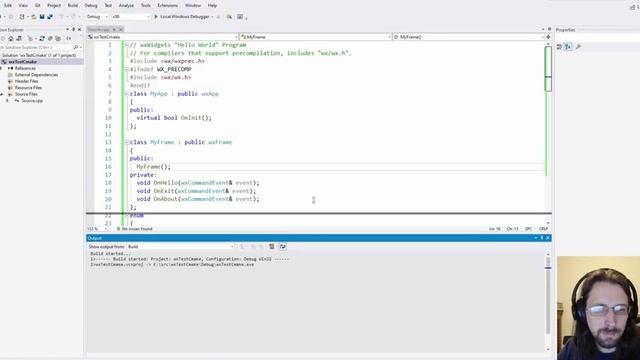Click search magnifier in Solution Explorer
Viewport: 640px width, 360px height.
click(76, 47)
